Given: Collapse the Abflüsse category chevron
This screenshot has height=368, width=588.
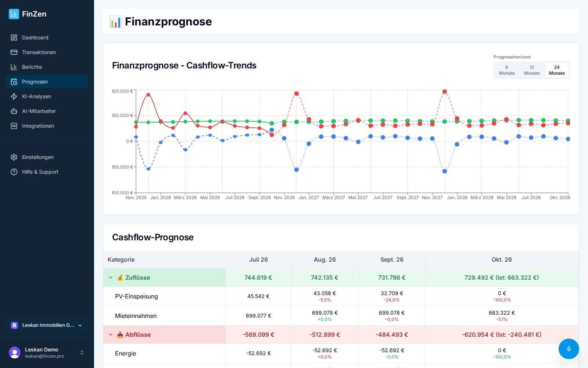Looking at the screenshot, I should [x=111, y=335].
